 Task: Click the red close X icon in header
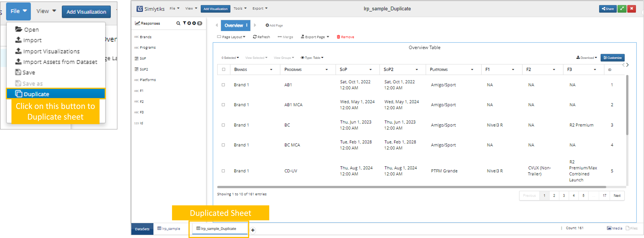(x=631, y=9)
